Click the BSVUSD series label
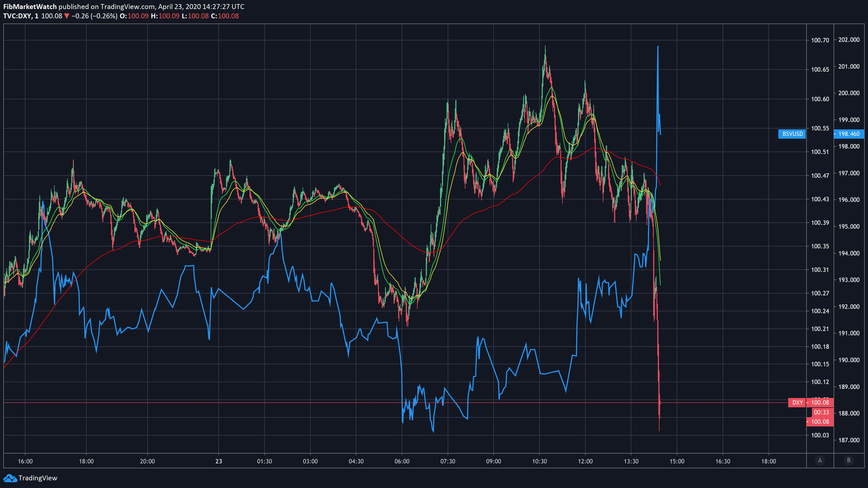The width and height of the screenshot is (868, 488). tap(792, 134)
